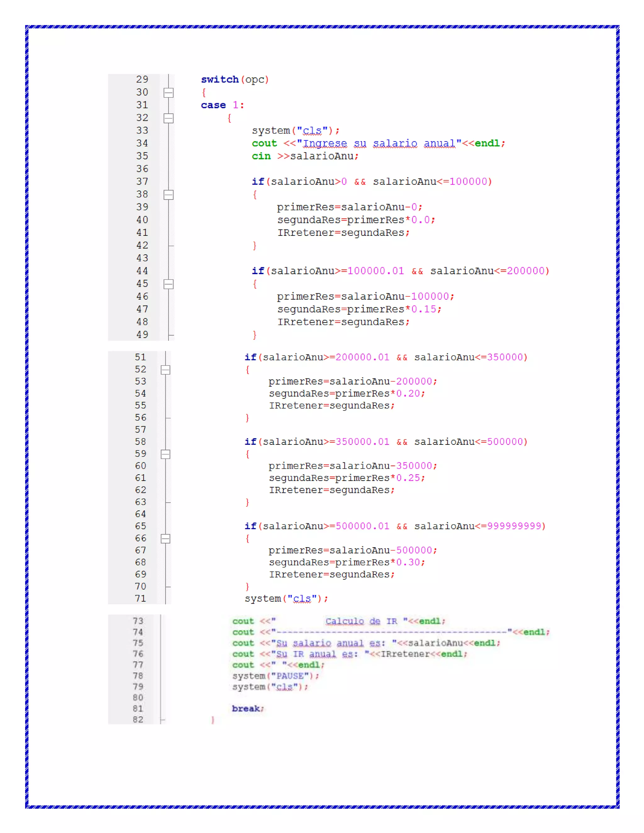Collapse the fold marker at line 52

point(165,370)
